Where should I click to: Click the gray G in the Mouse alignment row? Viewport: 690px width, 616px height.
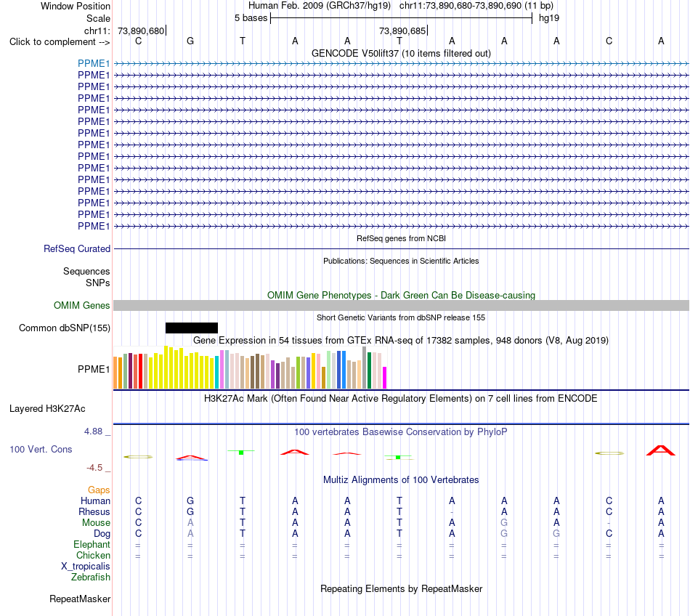coord(504,523)
